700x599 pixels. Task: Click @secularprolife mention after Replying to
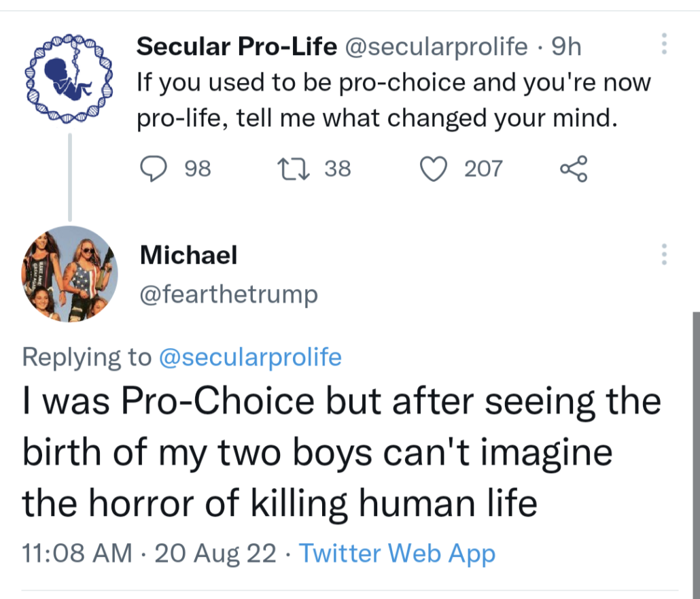(250, 356)
